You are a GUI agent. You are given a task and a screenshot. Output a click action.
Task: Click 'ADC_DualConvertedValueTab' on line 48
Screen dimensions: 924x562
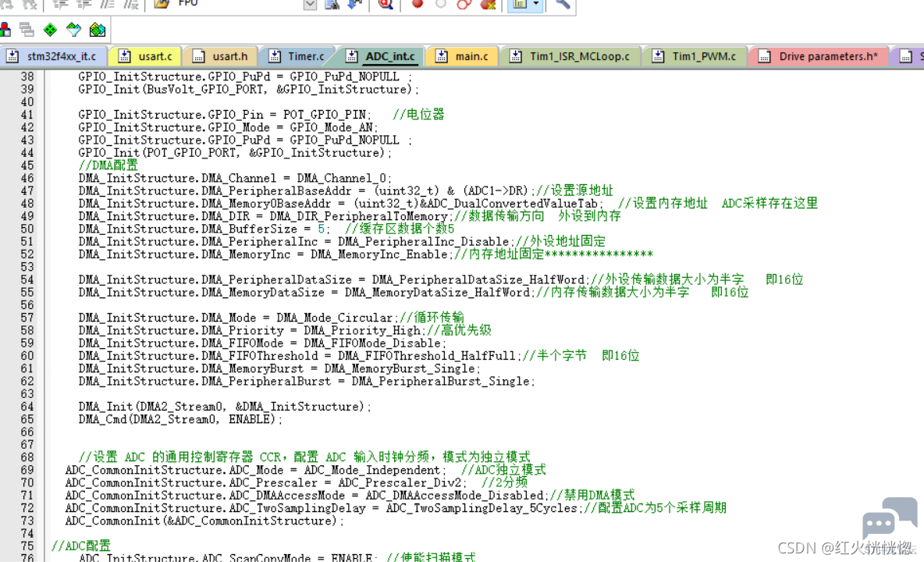pyautogui.click(x=510, y=204)
